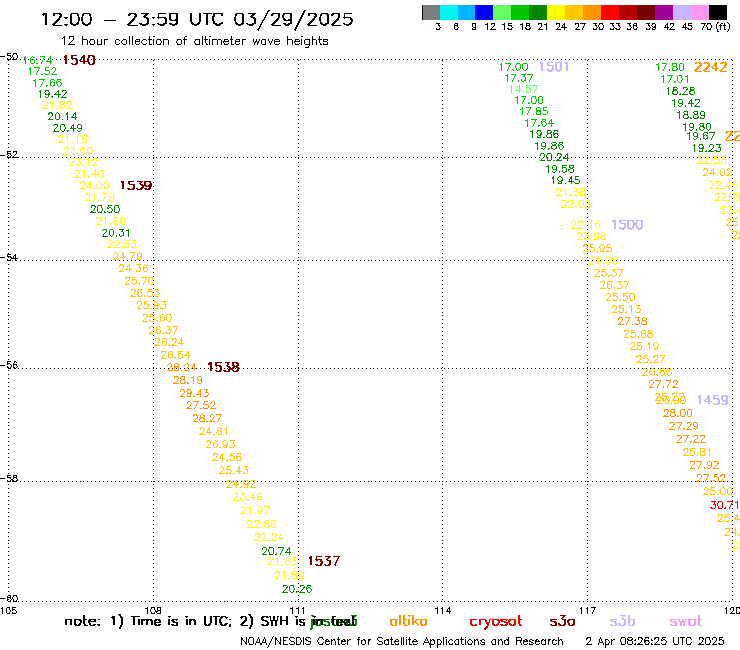The height and width of the screenshot is (650, 740).
Task: Click the black swatch in the legend
Action: (717, 12)
